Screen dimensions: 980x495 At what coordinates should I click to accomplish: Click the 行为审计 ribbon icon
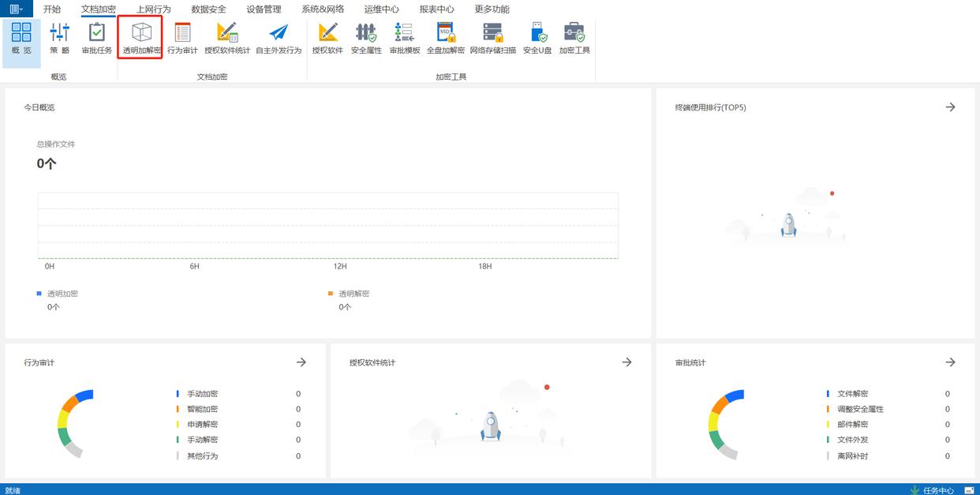[182, 38]
